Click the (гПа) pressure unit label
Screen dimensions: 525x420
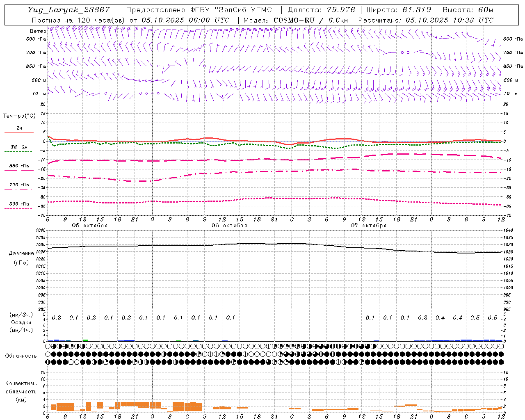pyautogui.click(x=21, y=262)
